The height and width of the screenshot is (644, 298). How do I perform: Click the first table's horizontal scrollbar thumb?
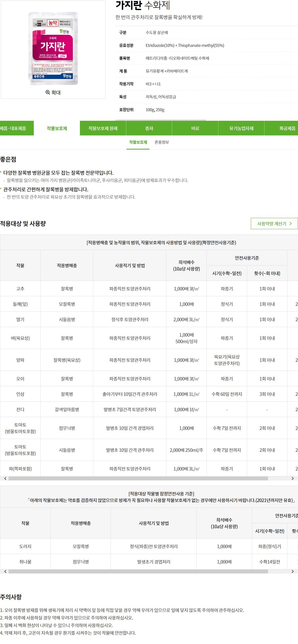(x=138, y=478)
